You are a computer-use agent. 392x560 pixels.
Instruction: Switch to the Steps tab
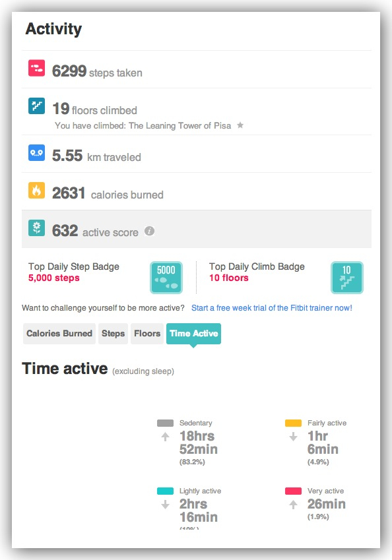tap(113, 334)
